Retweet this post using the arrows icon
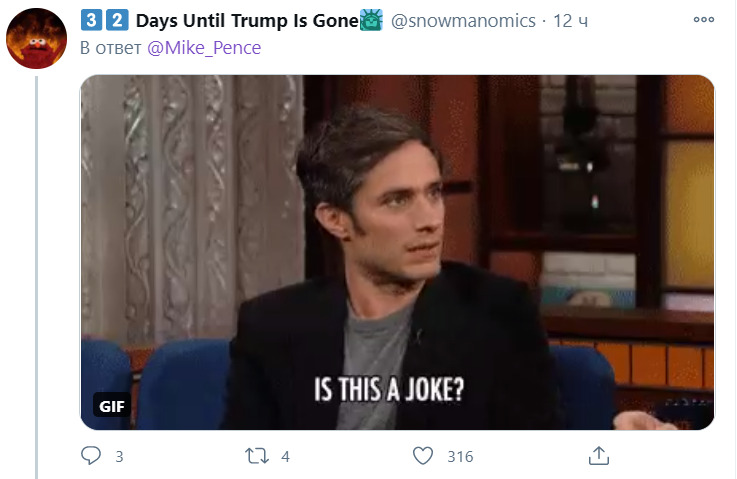The height and width of the screenshot is (479, 737). (x=258, y=456)
